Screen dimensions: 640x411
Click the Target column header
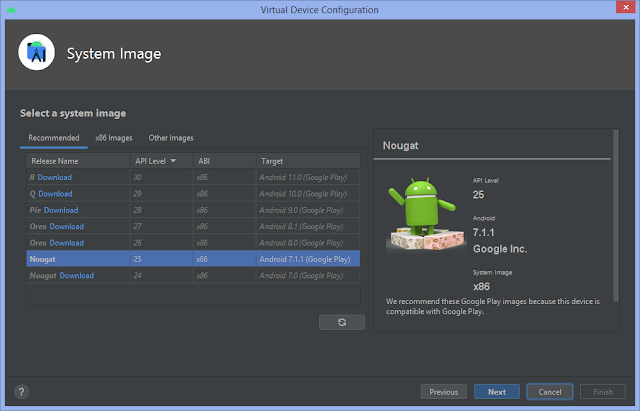point(308,161)
